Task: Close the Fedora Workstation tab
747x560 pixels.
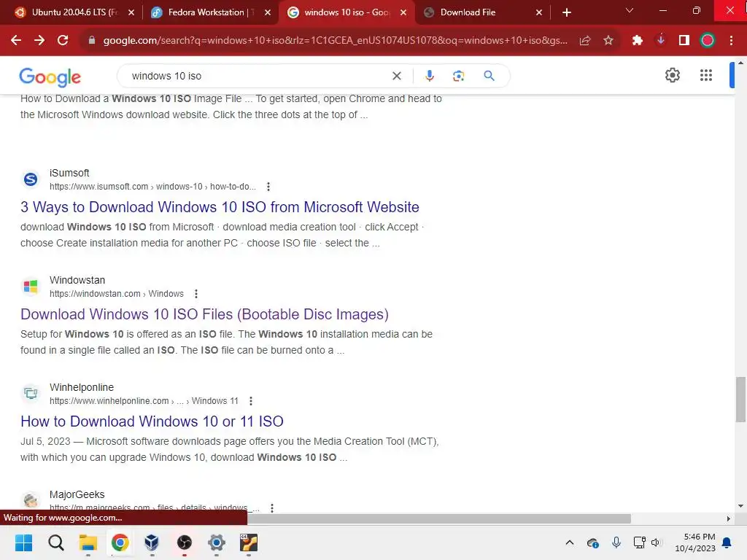Action: pos(267,12)
